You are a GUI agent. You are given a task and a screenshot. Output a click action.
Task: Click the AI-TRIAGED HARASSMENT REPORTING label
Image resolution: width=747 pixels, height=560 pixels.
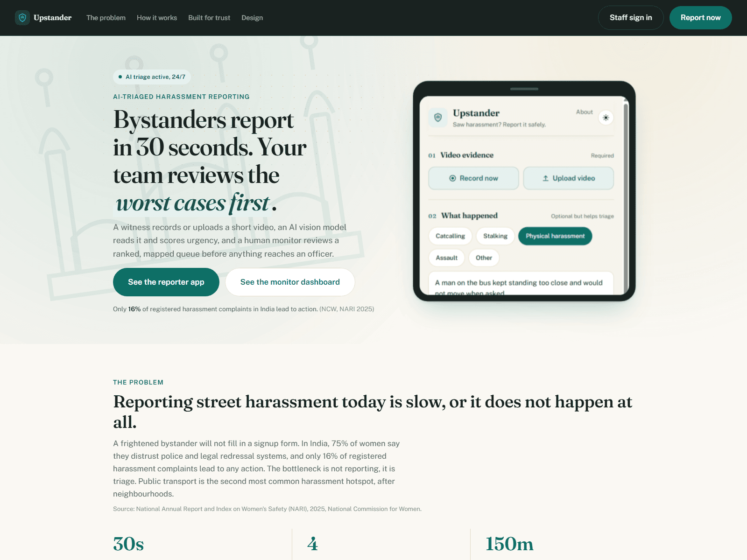(x=181, y=97)
